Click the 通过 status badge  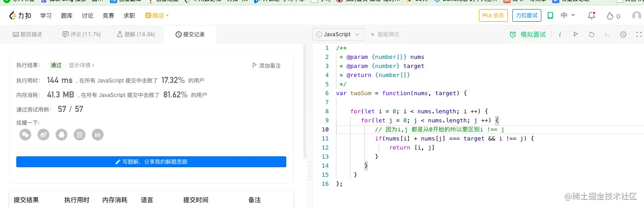click(56, 65)
